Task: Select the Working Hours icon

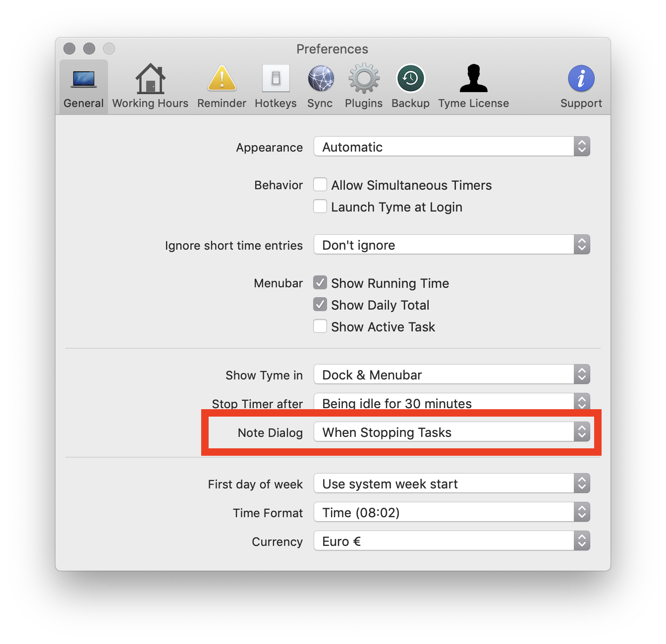Action: [150, 85]
